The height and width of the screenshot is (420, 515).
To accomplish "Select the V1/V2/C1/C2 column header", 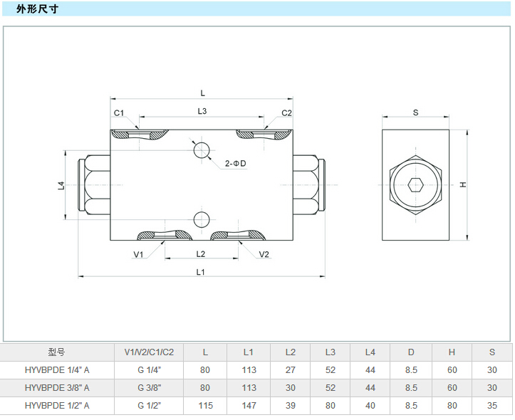I will pos(150,352).
